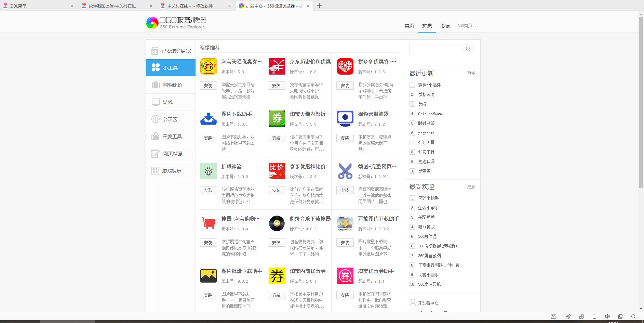Click the extension search input box
The width and height of the screenshot is (644, 323).
coord(435,49)
